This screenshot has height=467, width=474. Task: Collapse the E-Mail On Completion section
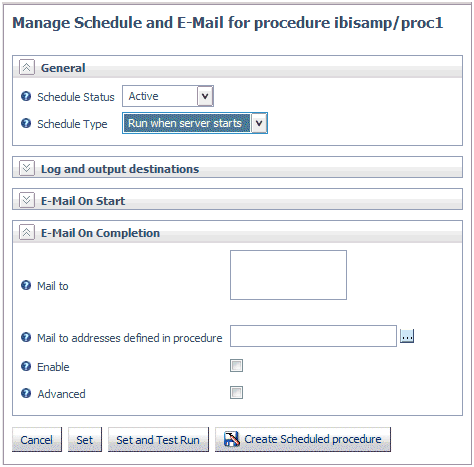pos(27,232)
